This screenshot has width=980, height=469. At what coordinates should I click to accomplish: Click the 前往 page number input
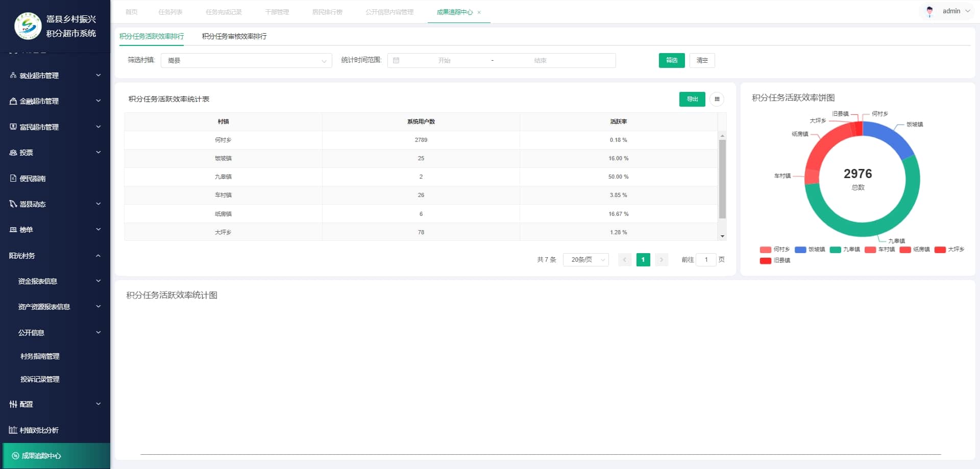(706, 260)
